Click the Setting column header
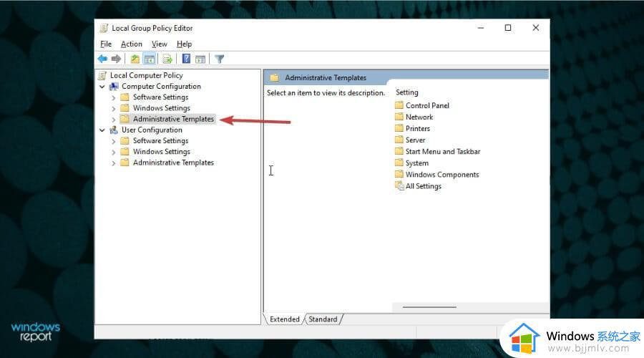This screenshot has width=644, height=358. [407, 92]
